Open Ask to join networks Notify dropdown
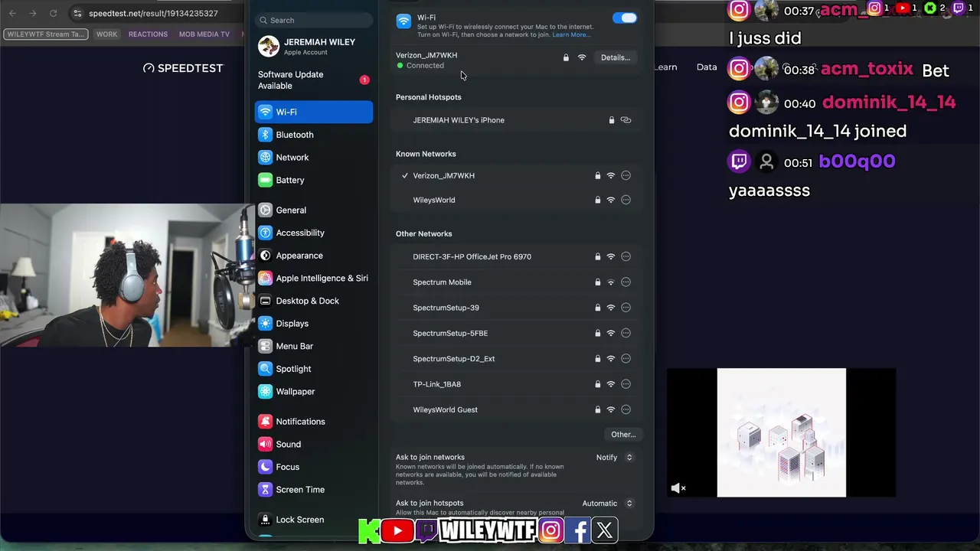The image size is (980, 551). coord(615,458)
